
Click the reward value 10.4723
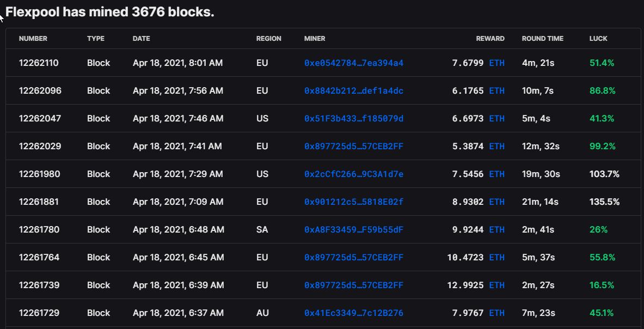coord(465,258)
